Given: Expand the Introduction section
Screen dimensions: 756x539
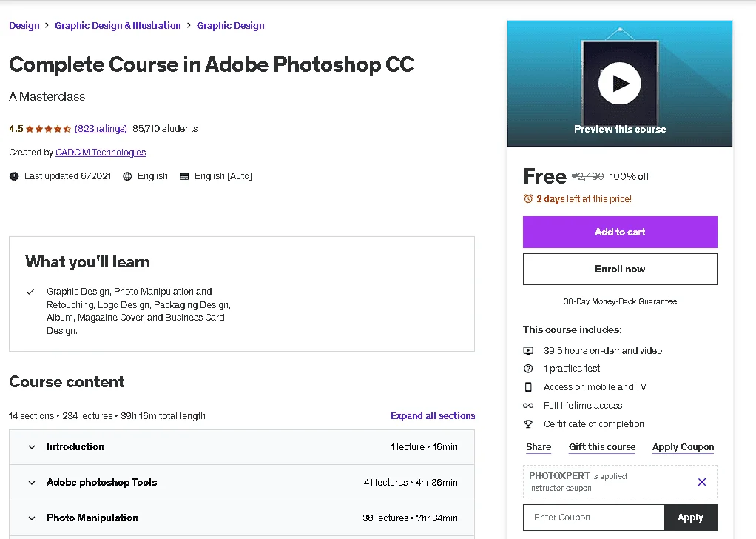Looking at the screenshot, I should [x=242, y=447].
